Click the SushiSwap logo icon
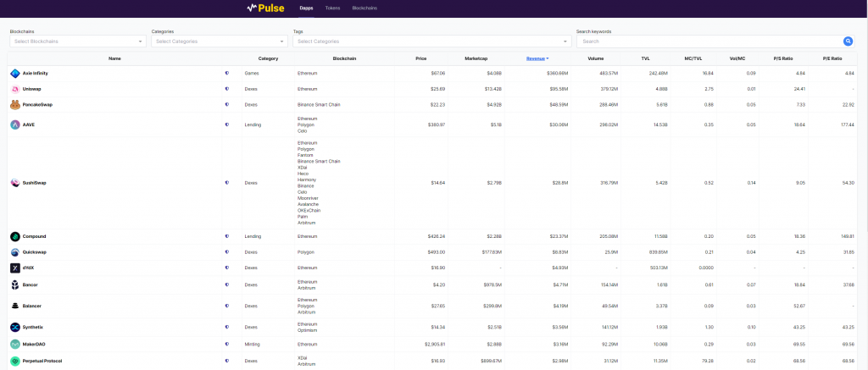Screen dimensions: 868x370 pyautogui.click(x=15, y=183)
